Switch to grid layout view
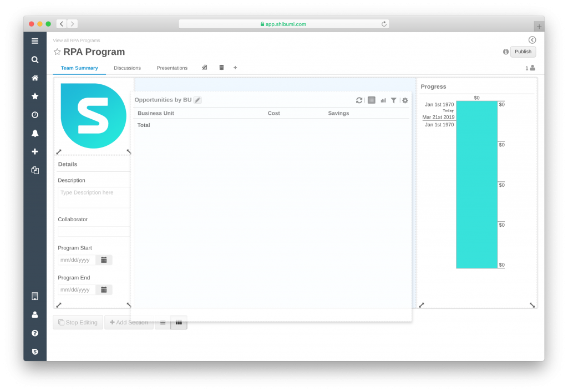 pos(179,323)
